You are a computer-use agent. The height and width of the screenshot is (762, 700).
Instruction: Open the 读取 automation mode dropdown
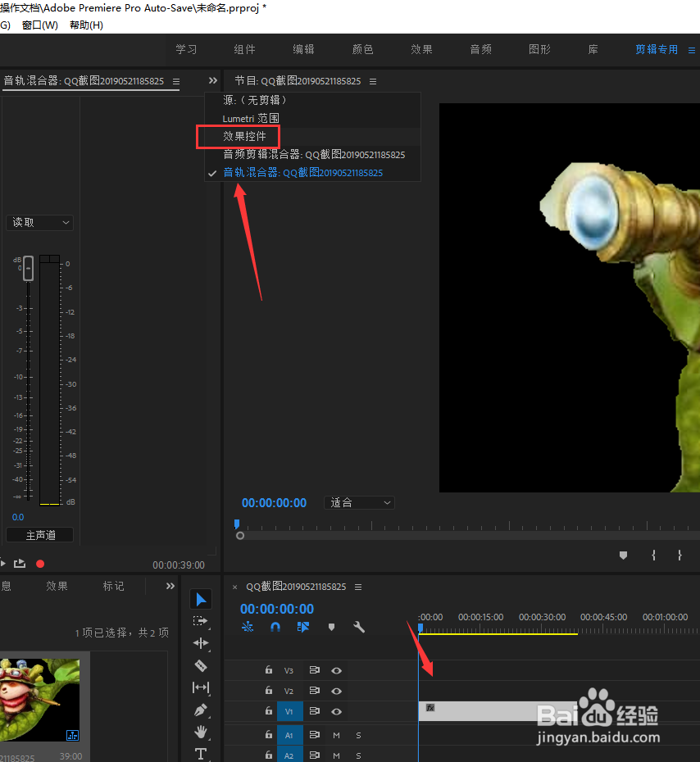point(40,223)
